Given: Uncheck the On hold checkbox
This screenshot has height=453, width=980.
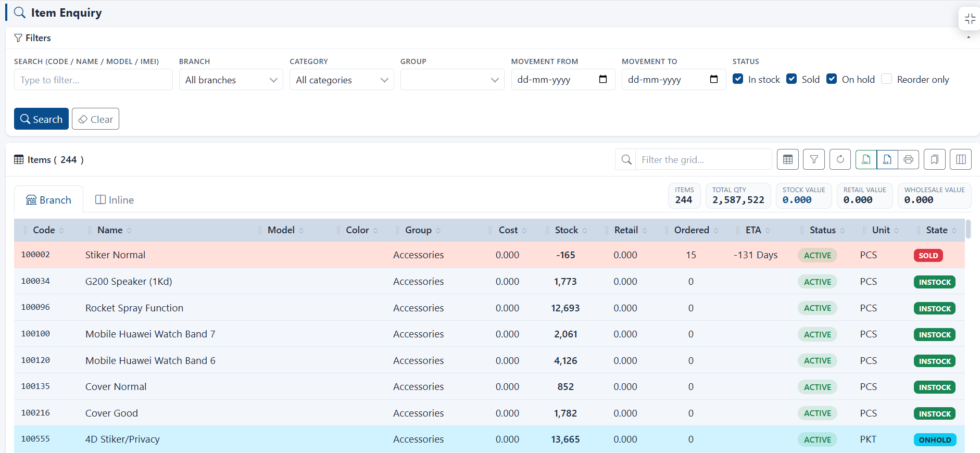Looking at the screenshot, I should (x=832, y=79).
